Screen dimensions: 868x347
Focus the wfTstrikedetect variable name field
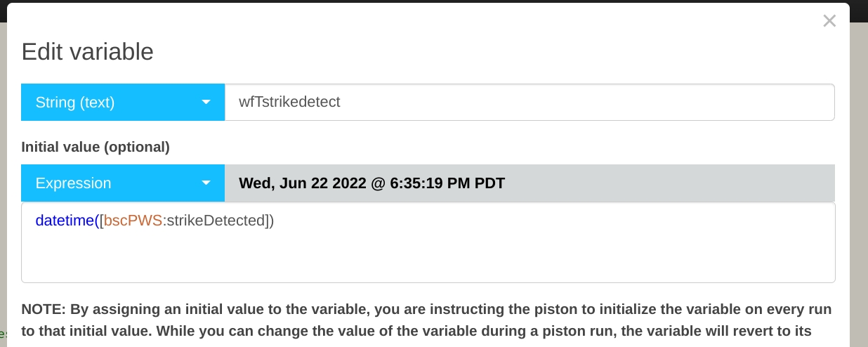click(x=530, y=103)
